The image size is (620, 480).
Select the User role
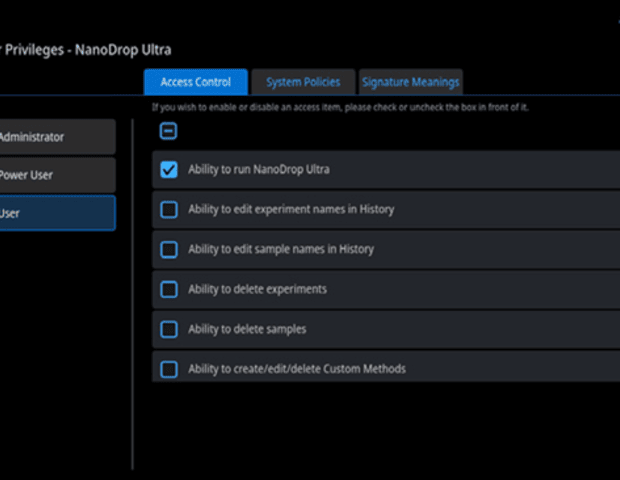coord(57,213)
